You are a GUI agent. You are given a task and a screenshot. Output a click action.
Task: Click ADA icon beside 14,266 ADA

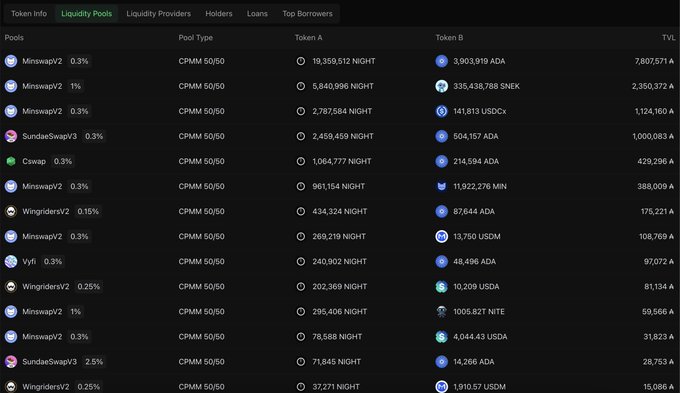tap(441, 362)
